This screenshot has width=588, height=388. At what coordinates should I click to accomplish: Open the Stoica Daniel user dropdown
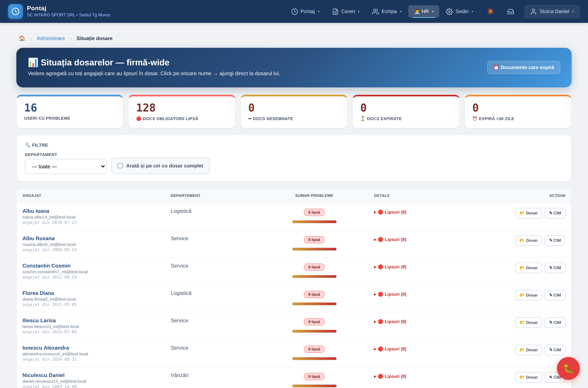[552, 11]
